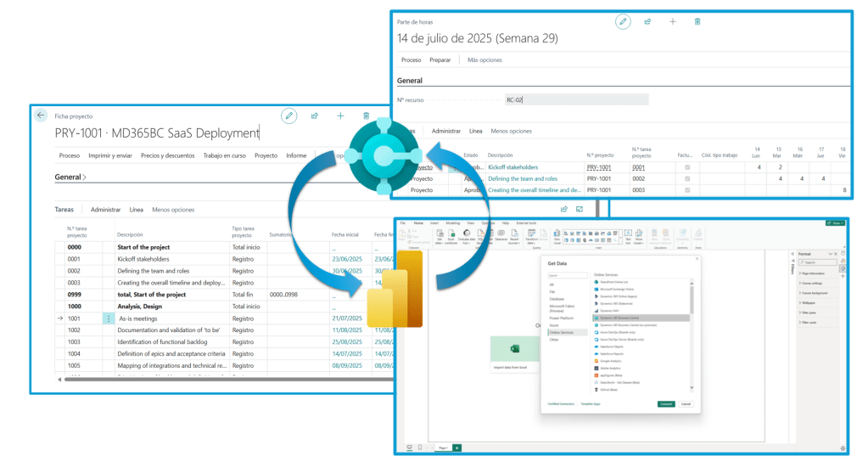The width and height of the screenshot is (868, 468).
Task: Click the search box in Get Data dialog
Action: tap(568, 275)
